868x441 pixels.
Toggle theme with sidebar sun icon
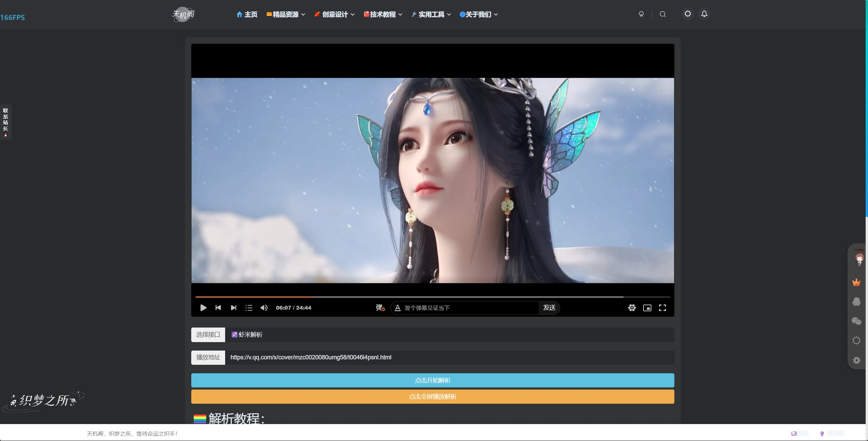[856, 340]
